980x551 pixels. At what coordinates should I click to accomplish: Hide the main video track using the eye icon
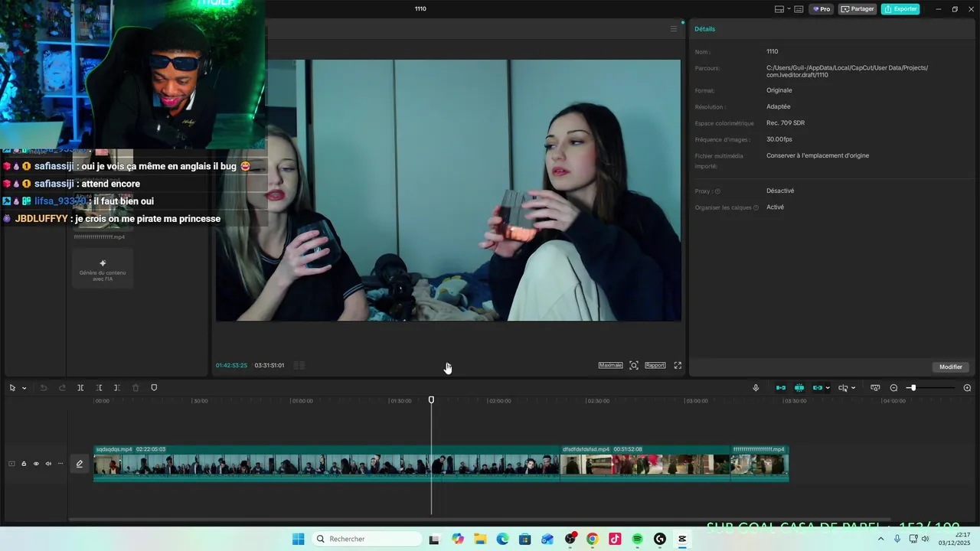point(36,464)
